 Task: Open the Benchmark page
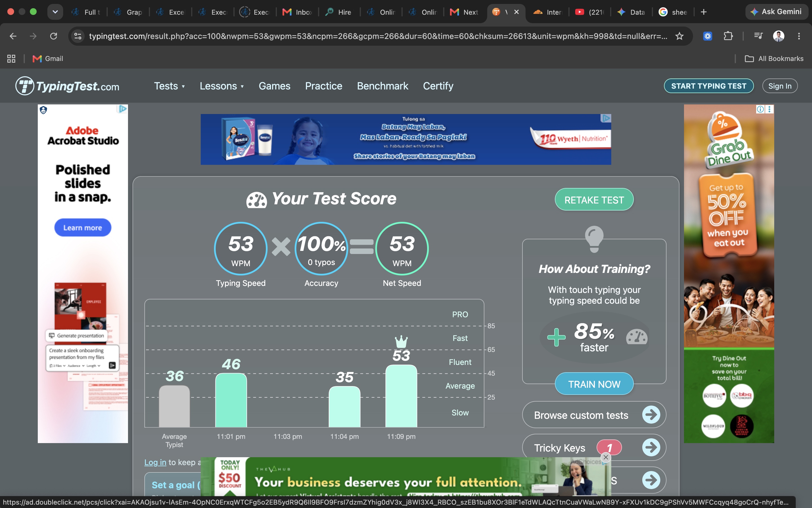383,86
